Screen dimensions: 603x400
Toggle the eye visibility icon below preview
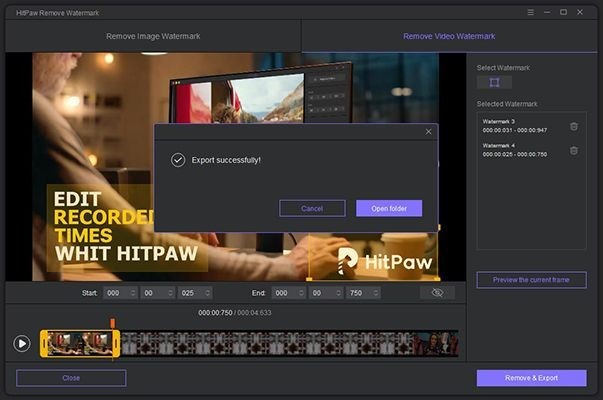[x=437, y=293]
